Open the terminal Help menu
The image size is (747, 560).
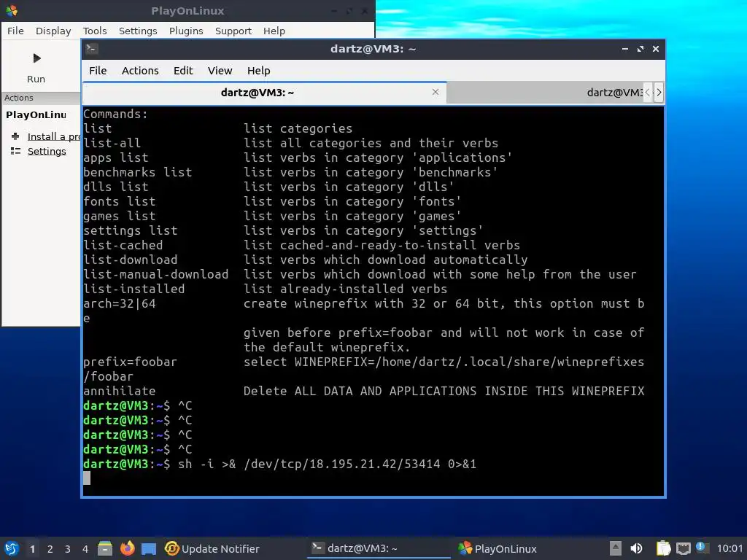pos(259,71)
